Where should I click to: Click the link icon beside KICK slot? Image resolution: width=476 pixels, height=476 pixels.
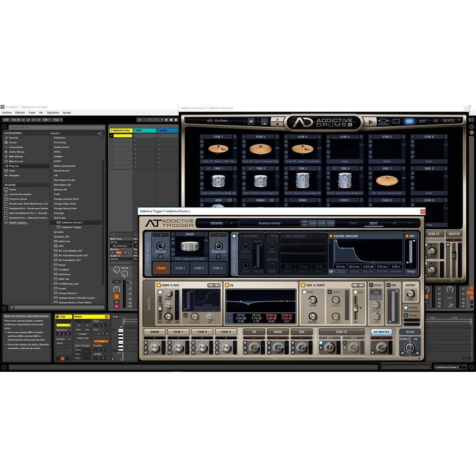[x=230, y=200]
